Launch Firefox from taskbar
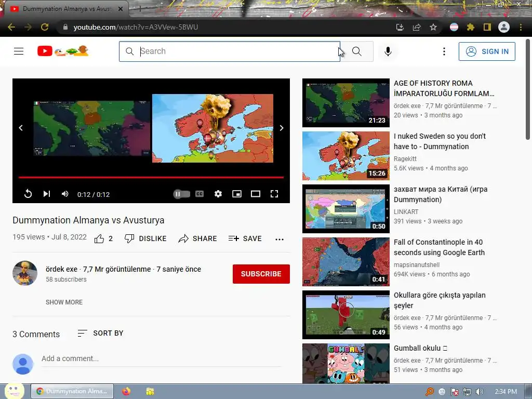532x399 pixels. pyautogui.click(x=126, y=391)
